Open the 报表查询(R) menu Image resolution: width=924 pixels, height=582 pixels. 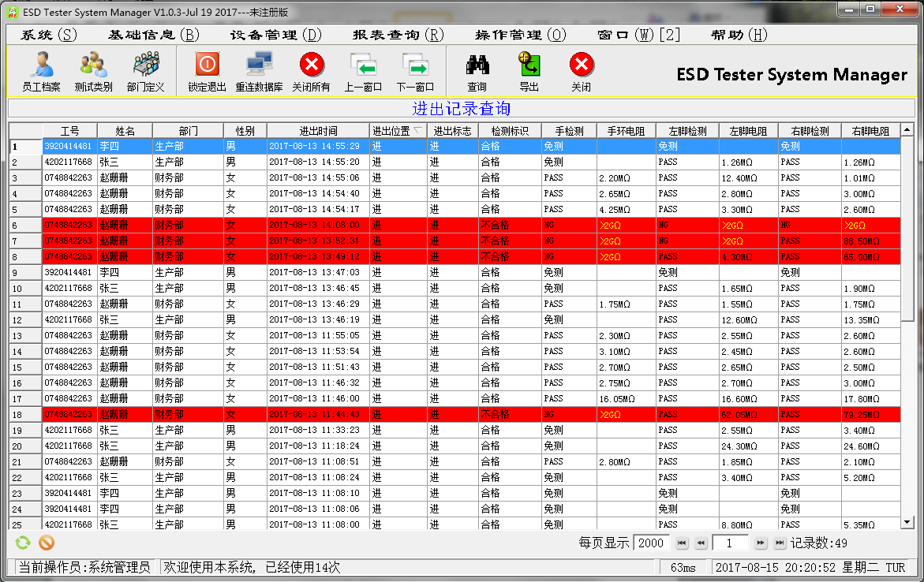pos(398,35)
